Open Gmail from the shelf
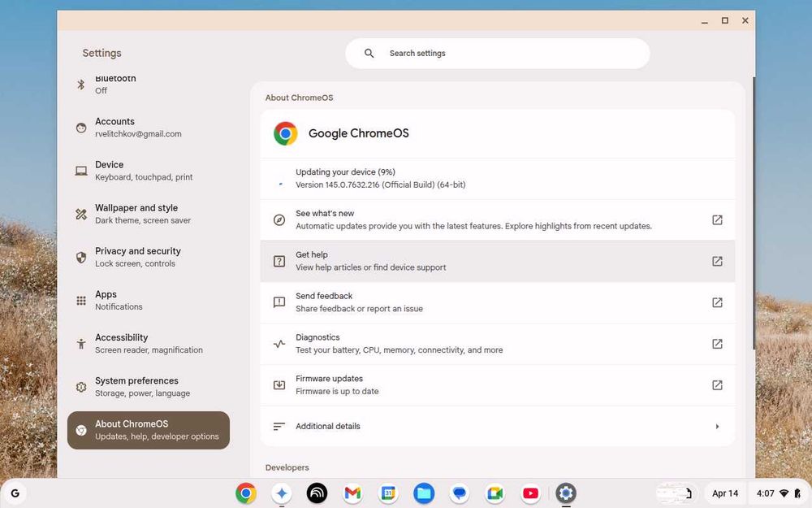This screenshot has height=508, width=812. click(352, 493)
